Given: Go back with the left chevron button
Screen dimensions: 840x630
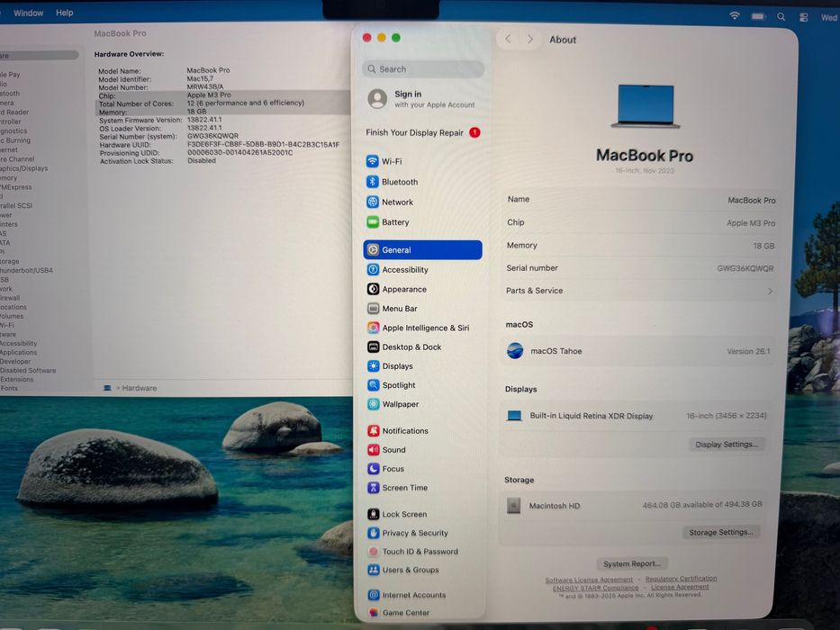Looking at the screenshot, I should [x=508, y=39].
